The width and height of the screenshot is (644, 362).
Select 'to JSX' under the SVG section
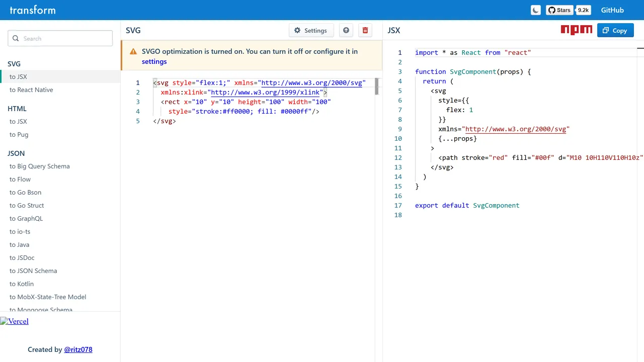click(60, 76)
